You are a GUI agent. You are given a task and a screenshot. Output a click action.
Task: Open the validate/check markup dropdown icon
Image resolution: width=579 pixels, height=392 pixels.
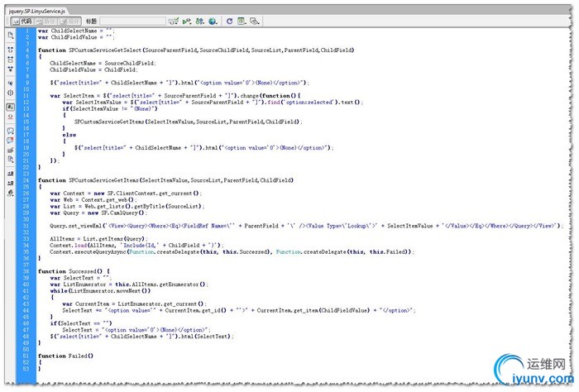tap(174, 22)
